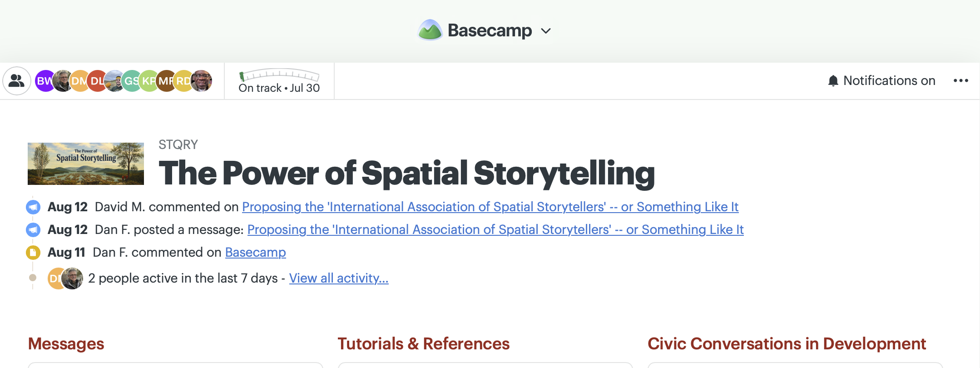
Task: Select the green GS member avatar
Action: [x=131, y=81]
